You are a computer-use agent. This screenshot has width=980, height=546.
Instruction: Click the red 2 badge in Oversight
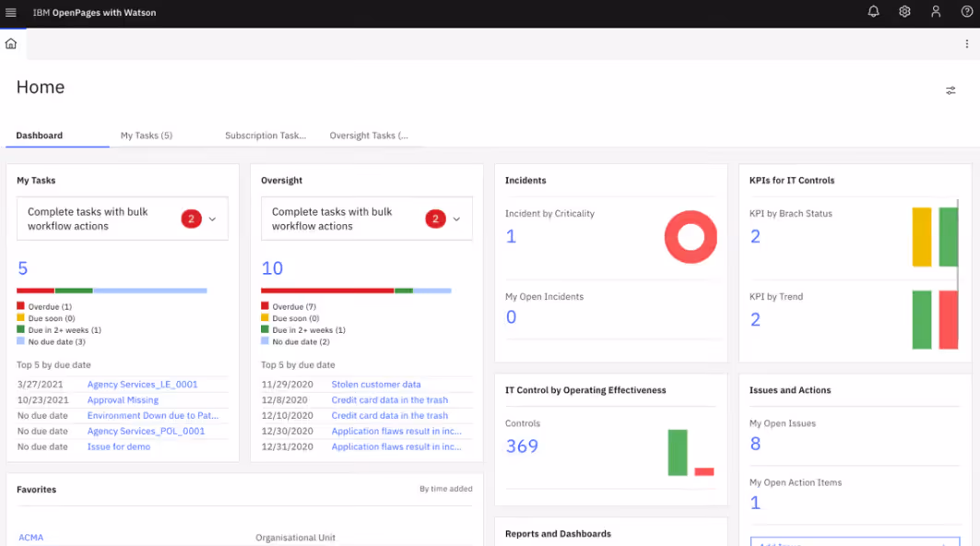436,219
